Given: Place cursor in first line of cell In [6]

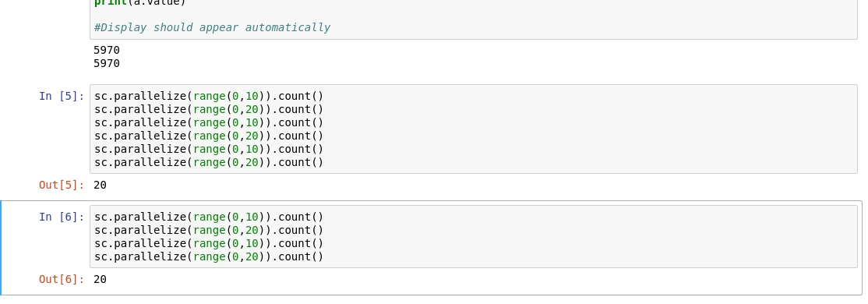Looking at the screenshot, I should coord(209,217).
